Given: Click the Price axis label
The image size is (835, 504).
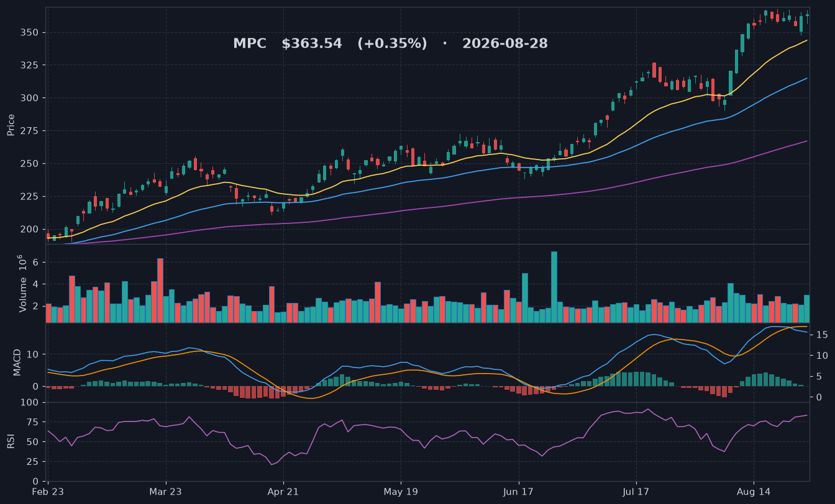Looking at the screenshot, I should tap(11, 125).
